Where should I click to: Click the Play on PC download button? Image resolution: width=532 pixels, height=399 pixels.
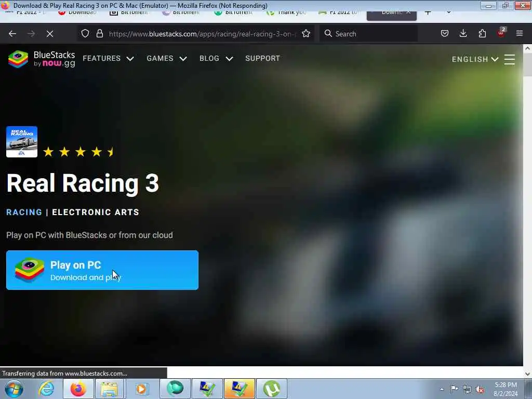tap(102, 270)
